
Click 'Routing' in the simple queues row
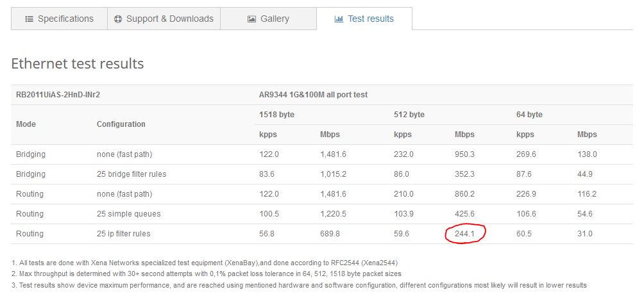click(30, 214)
